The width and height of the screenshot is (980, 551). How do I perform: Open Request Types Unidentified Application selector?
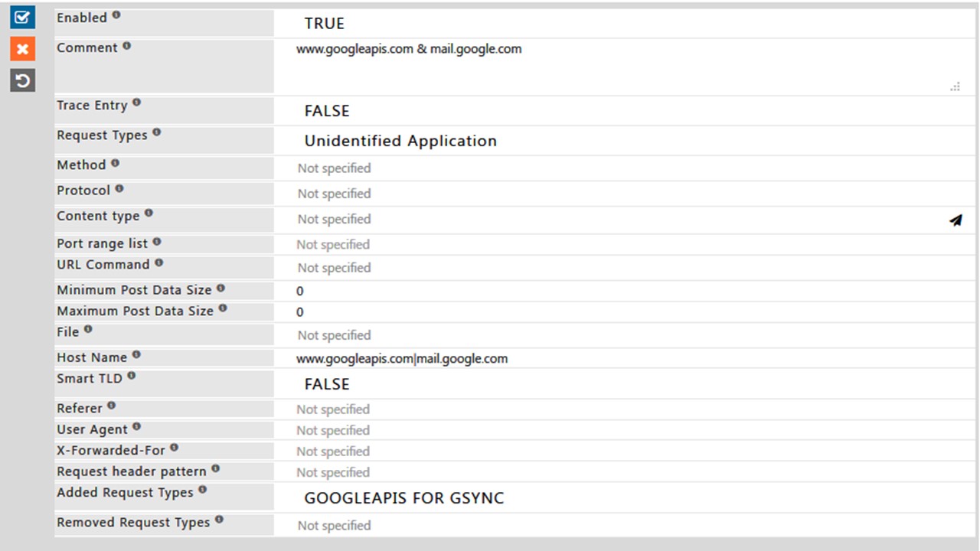pos(400,141)
